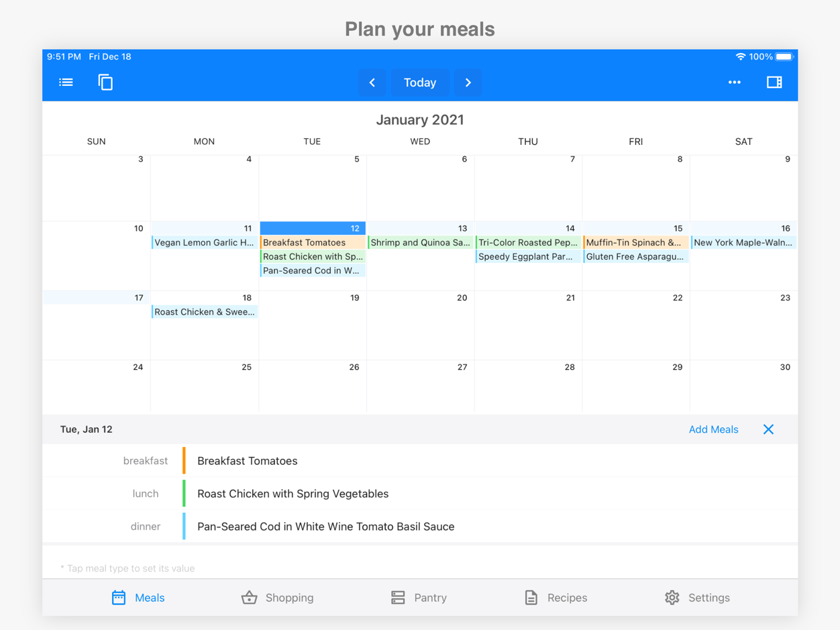Viewport: 840px width, 630px height.
Task: Select Roast Chicken & Swee... on Jan 18
Action: pos(205,312)
